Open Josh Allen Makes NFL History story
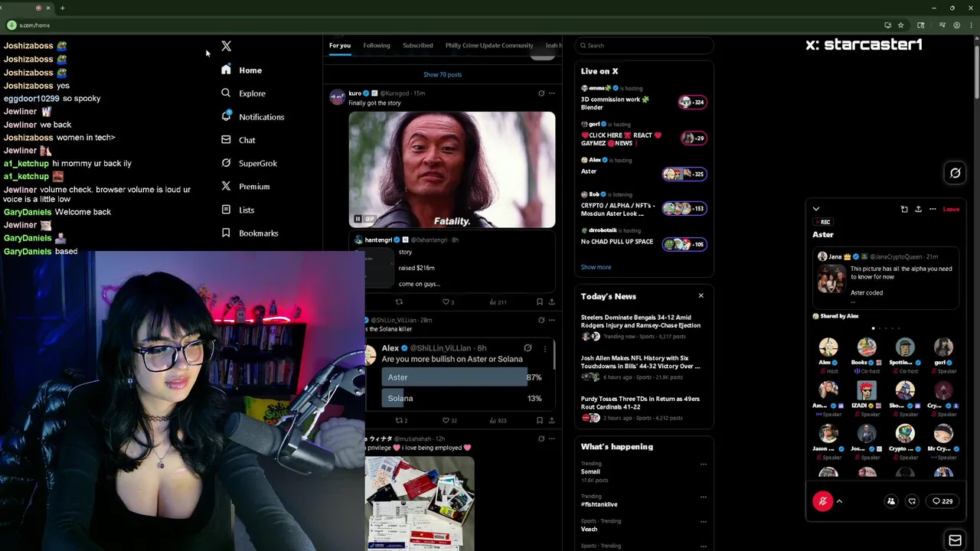Screen dimensions: 980x551 click(x=644, y=367)
